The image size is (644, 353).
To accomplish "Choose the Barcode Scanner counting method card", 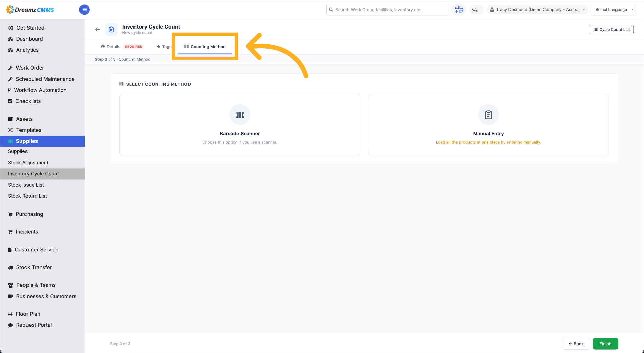I will pos(240,125).
